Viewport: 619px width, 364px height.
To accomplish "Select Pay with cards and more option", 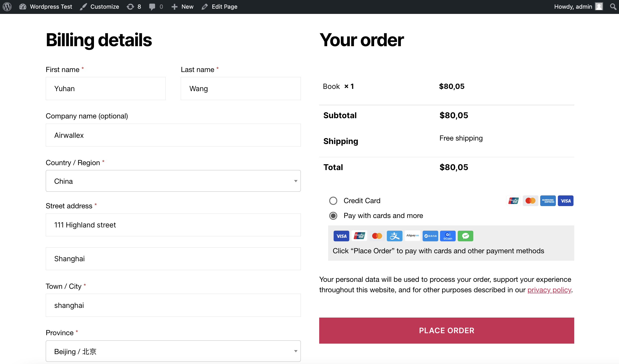I will pyautogui.click(x=333, y=216).
